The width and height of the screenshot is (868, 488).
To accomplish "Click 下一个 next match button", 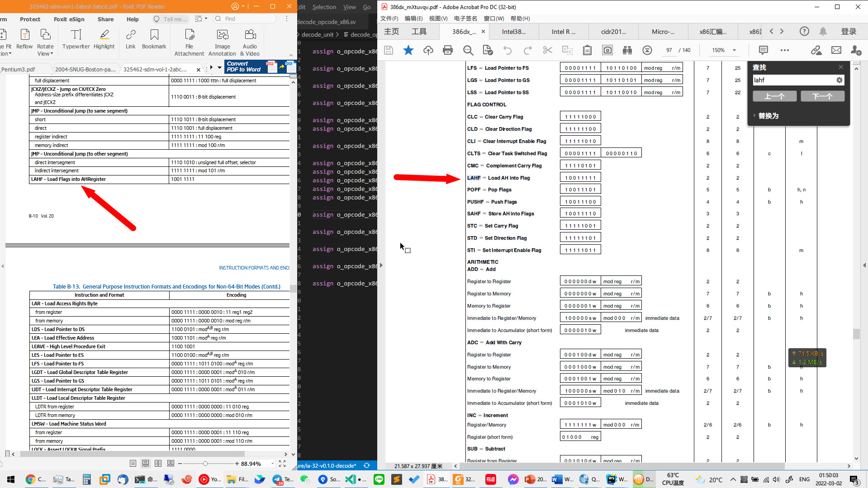I will [x=822, y=96].
